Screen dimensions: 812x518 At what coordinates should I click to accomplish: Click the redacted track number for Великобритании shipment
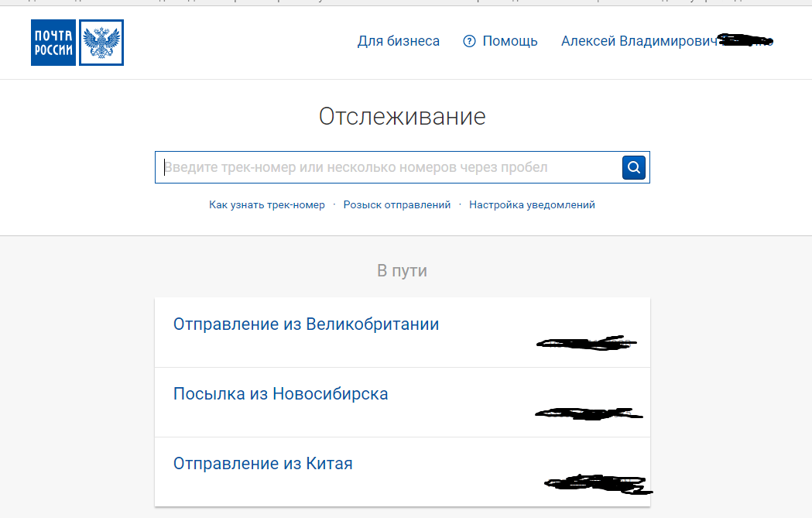coord(586,341)
